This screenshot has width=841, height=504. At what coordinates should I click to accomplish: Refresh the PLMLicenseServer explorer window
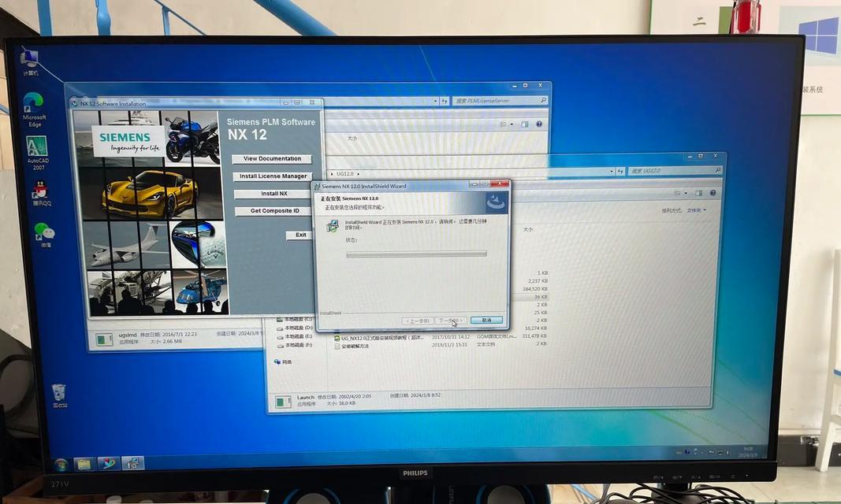click(444, 101)
